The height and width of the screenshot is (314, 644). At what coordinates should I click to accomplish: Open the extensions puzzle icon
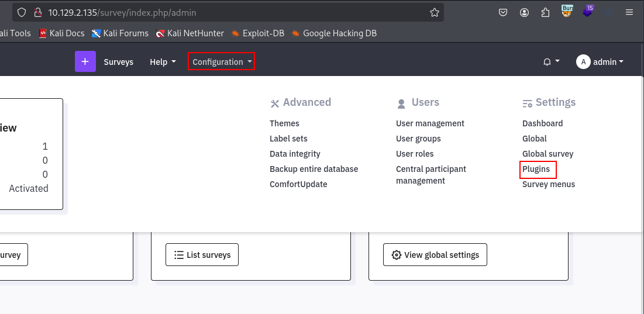click(x=545, y=13)
